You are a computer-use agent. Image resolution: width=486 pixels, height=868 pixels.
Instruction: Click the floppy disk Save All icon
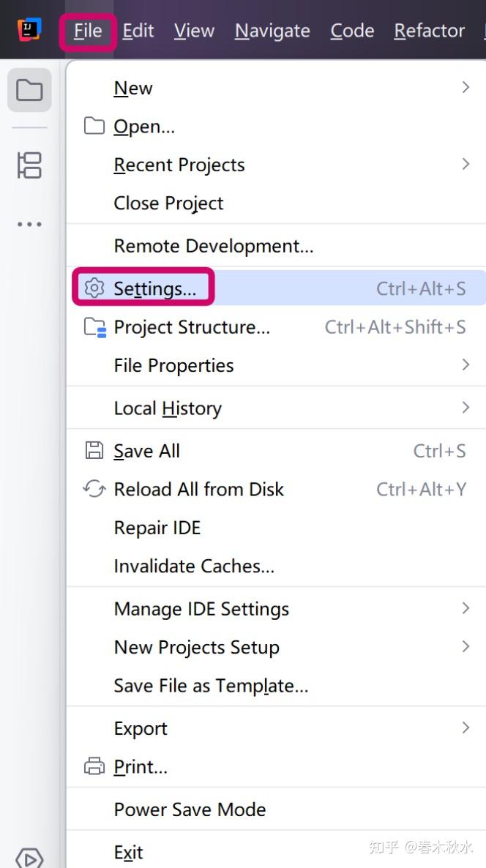point(94,451)
